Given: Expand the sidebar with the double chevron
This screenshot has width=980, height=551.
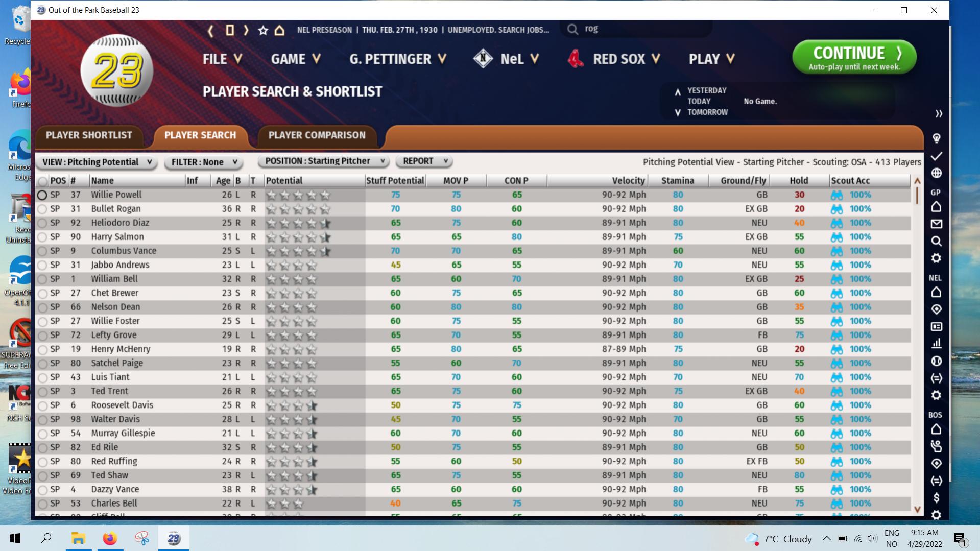Looking at the screenshot, I should point(939,113).
